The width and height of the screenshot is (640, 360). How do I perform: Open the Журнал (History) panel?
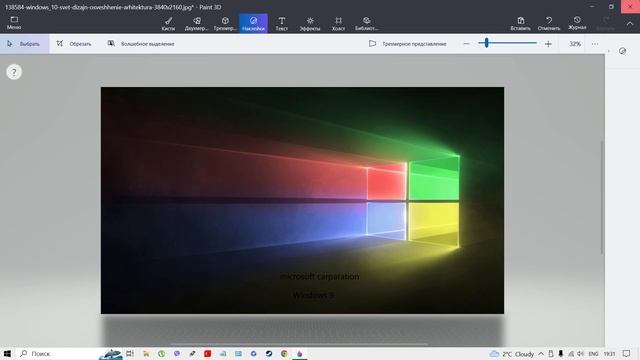[x=577, y=24]
